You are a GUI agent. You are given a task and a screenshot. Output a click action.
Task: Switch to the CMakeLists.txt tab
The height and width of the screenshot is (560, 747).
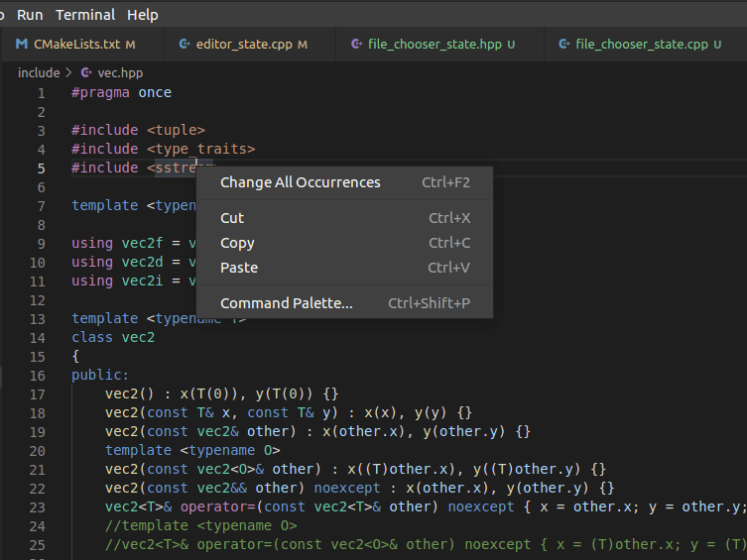[82, 45]
